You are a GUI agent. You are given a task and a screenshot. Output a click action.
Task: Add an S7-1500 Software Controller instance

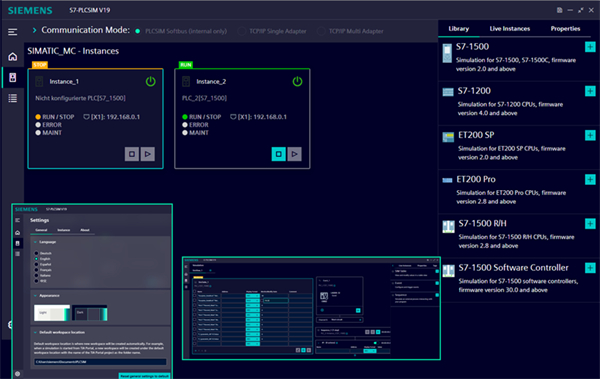point(590,268)
